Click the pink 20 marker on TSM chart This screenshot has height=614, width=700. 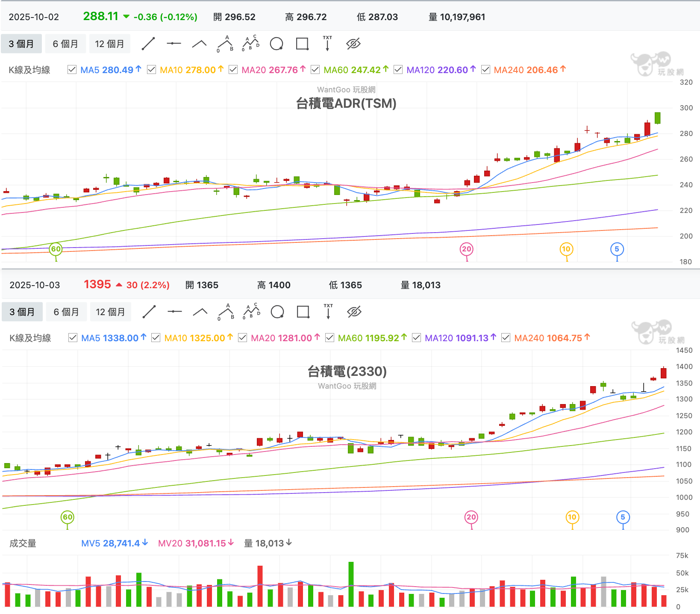[467, 249]
